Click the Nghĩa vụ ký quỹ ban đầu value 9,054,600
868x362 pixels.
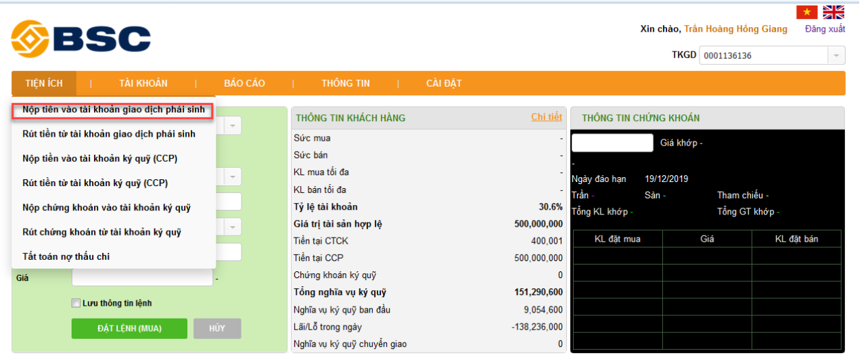click(543, 310)
